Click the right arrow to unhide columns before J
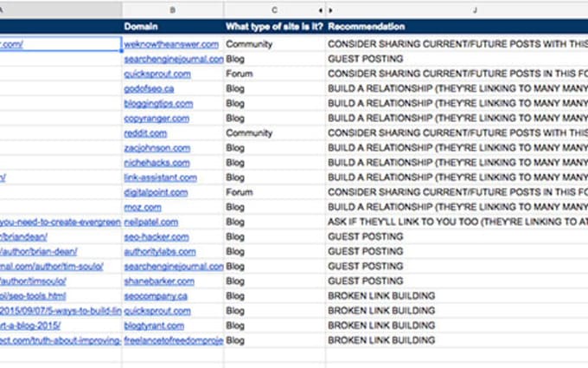The width and height of the screenshot is (588, 368). point(330,10)
